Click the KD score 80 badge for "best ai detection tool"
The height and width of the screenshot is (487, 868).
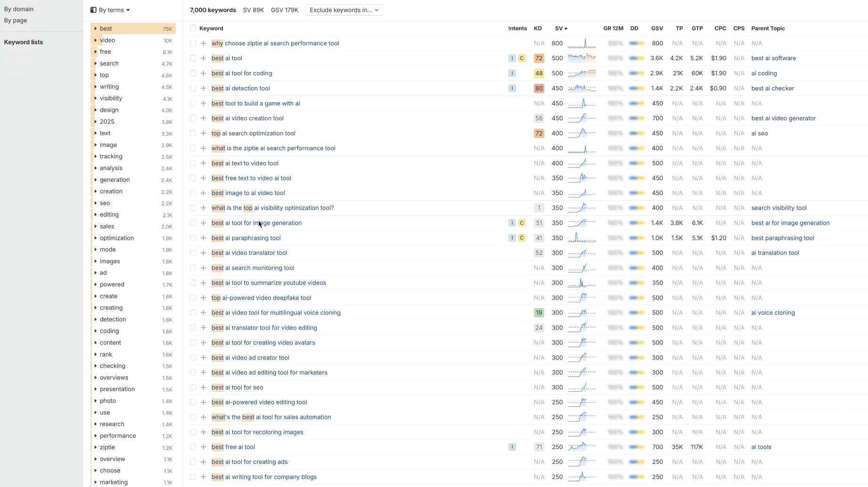coord(538,88)
